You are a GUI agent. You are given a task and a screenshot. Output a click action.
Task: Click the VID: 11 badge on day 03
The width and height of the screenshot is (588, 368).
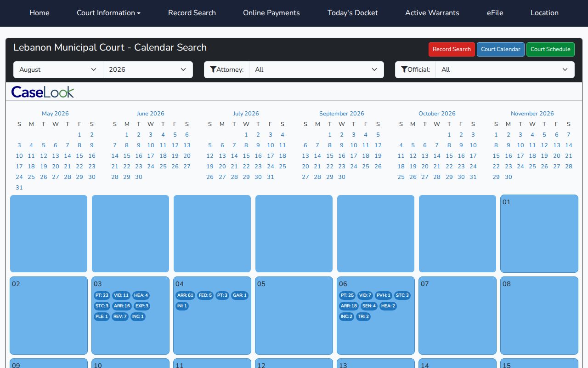(121, 295)
